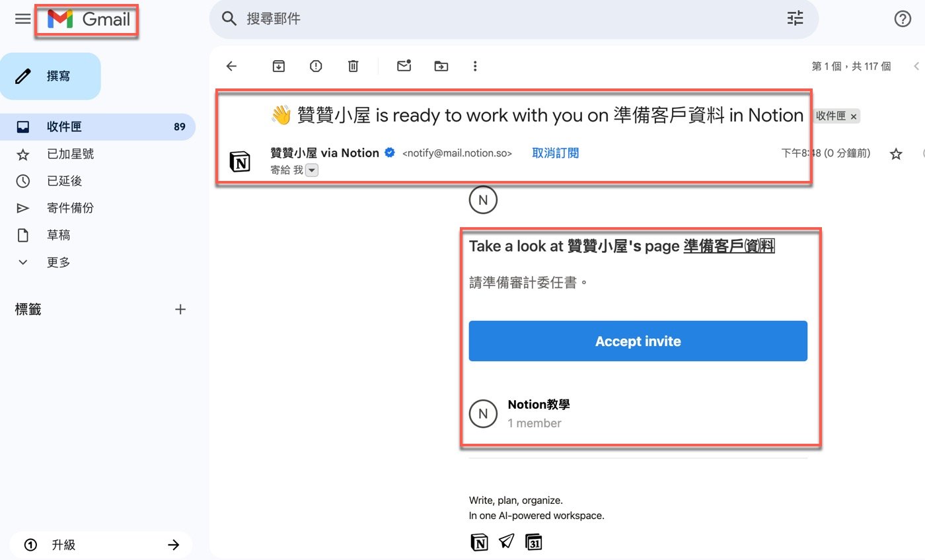Image resolution: width=925 pixels, height=560 pixels.
Task: Delete this email with trash icon
Action: tap(353, 66)
